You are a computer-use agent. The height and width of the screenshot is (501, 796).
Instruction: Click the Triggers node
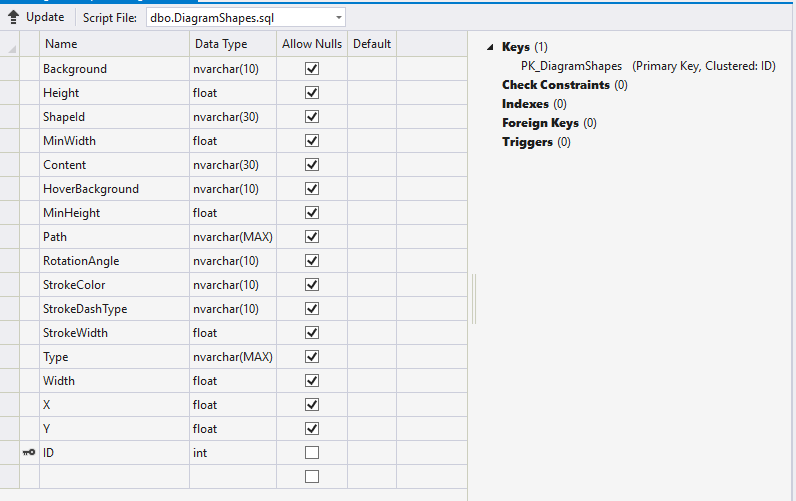[527, 142]
